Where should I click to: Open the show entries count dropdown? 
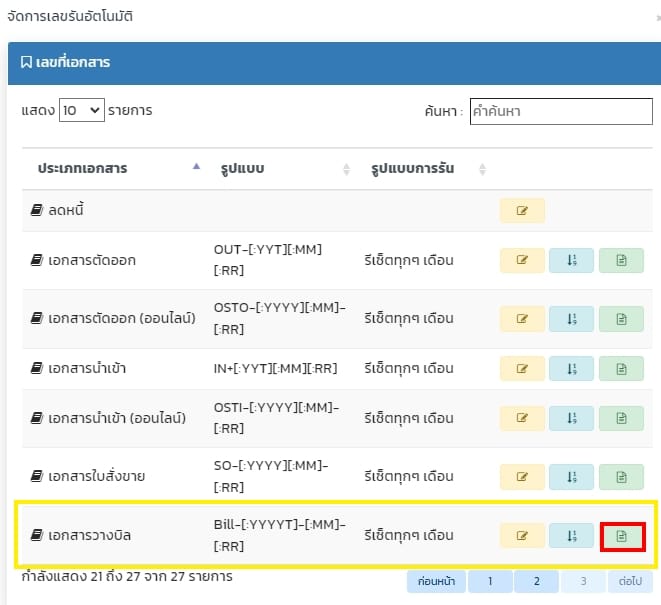[81, 110]
